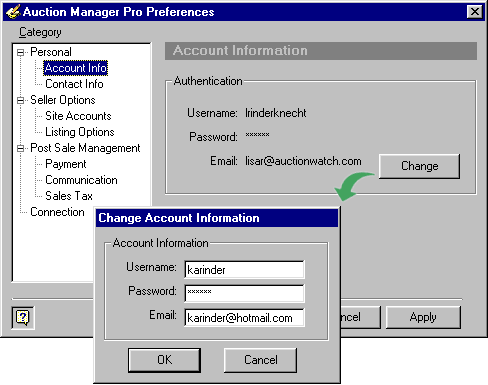Click the Change button in Authentication
The width and height of the screenshot is (488, 385).
(419, 166)
